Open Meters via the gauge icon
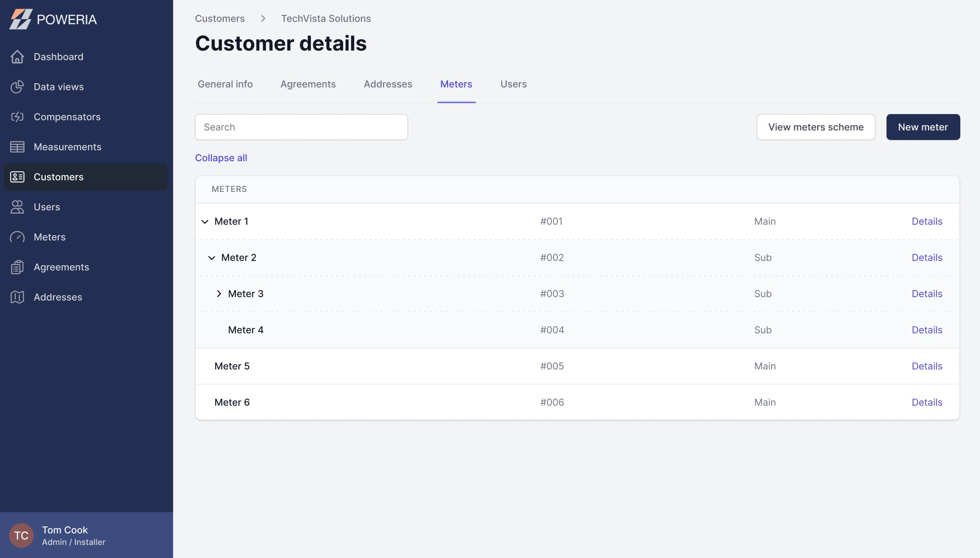 click(17, 237)
